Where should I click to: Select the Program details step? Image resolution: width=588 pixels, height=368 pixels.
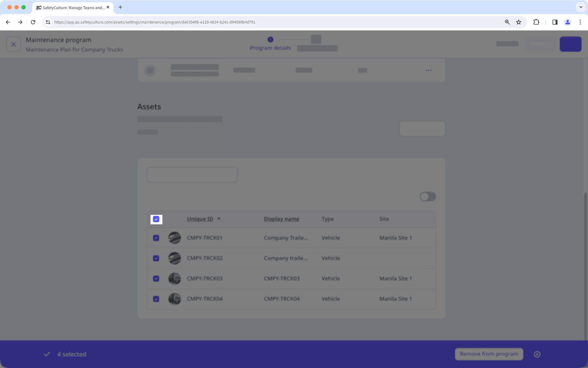tap(270, 43)
